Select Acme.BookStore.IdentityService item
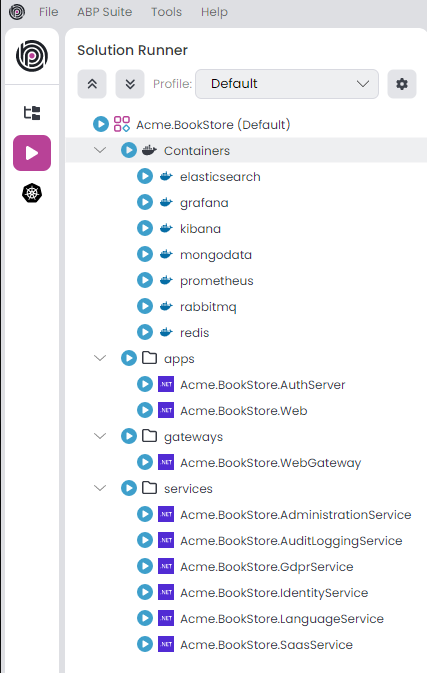Image resolution: width=427 pixels, height=673 pixels. coord(274,593)
